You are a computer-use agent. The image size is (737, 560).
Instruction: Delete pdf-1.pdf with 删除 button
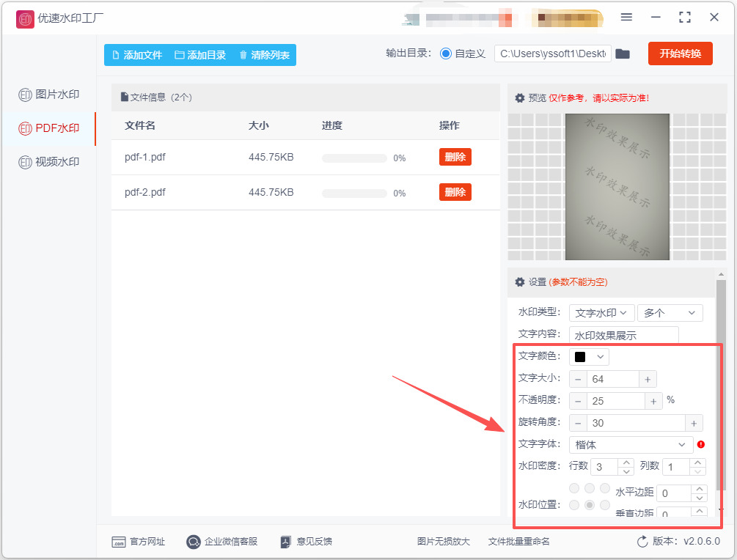click(x=455, y=157)
